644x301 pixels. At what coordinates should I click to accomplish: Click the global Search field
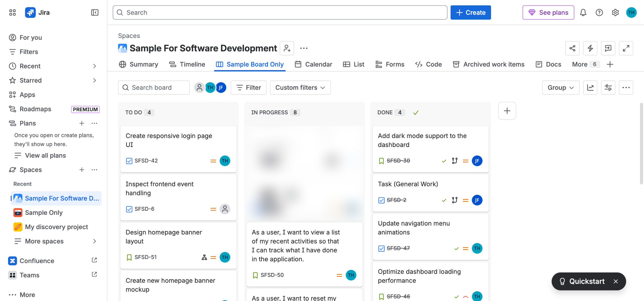click(x=280, y=13)
